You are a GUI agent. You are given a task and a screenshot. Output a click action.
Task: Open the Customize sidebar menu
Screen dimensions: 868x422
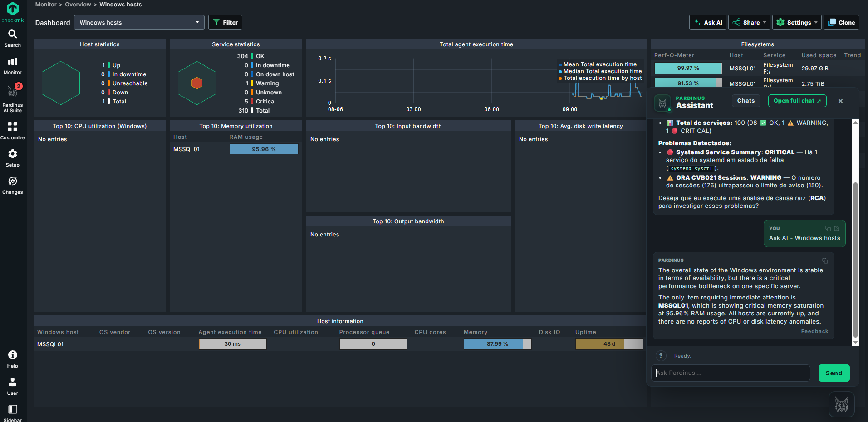point(13,131)
